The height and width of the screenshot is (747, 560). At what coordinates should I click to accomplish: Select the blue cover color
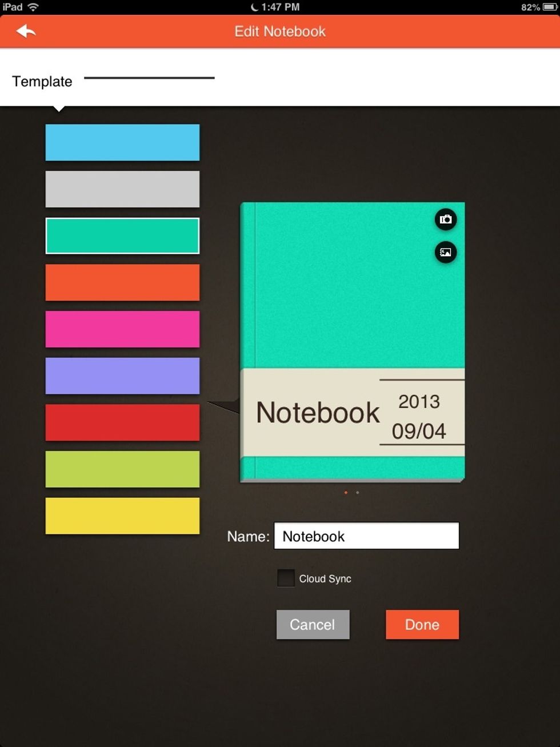[122, 142]
